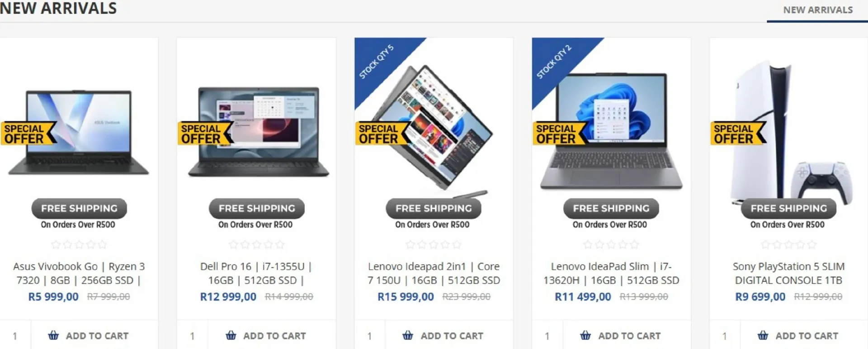Open Lenovo IdeaPad Slim laptop image
This screenshot has width=868, height=349.
pyautogui.click(x=611, y=131)
